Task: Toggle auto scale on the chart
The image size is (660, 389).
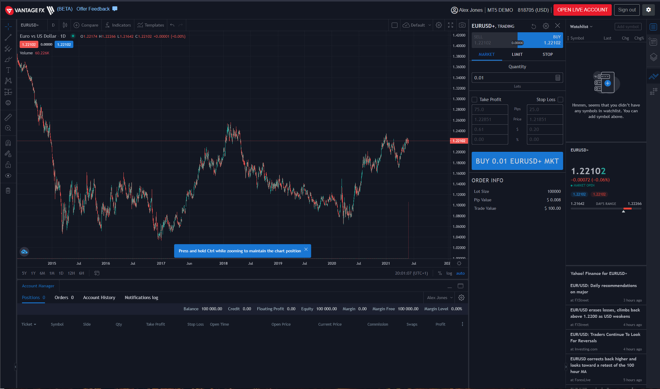Action: (x=460, y=273)
